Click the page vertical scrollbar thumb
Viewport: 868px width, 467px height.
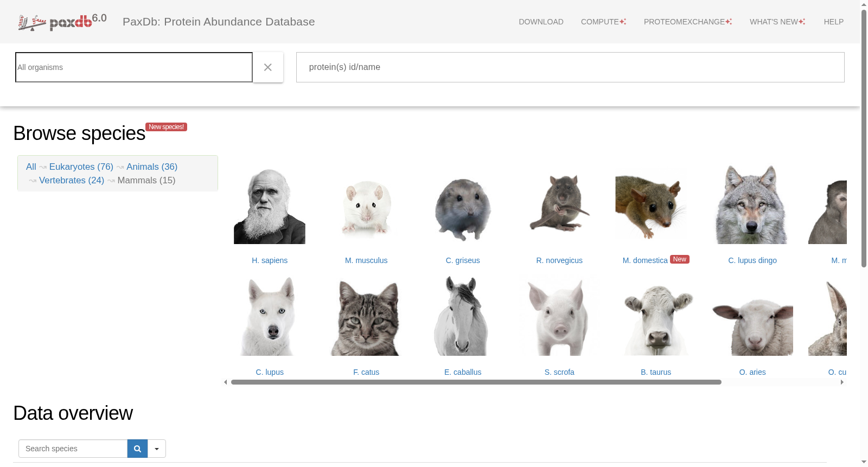[864, 139]
